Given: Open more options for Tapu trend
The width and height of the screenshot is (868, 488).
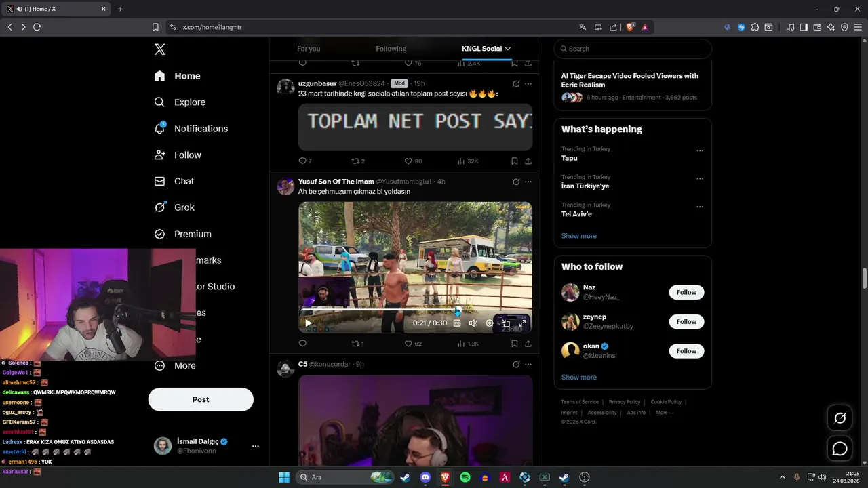Looking at the screenshot, I should pyautogui.click(x=700, y=150).
